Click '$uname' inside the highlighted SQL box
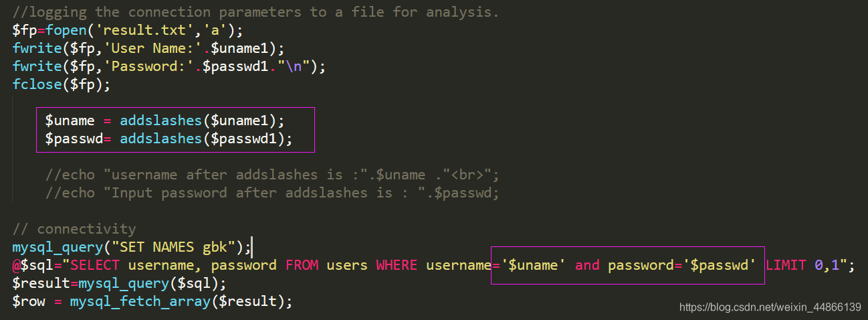This screenshot has width=868, height=320. pos(534,266)
